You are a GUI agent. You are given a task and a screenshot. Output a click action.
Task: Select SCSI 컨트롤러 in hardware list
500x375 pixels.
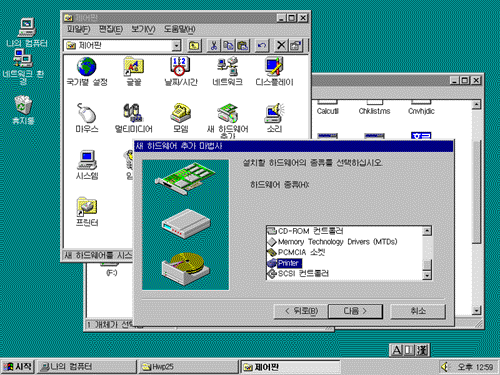(x=298, y=274)
